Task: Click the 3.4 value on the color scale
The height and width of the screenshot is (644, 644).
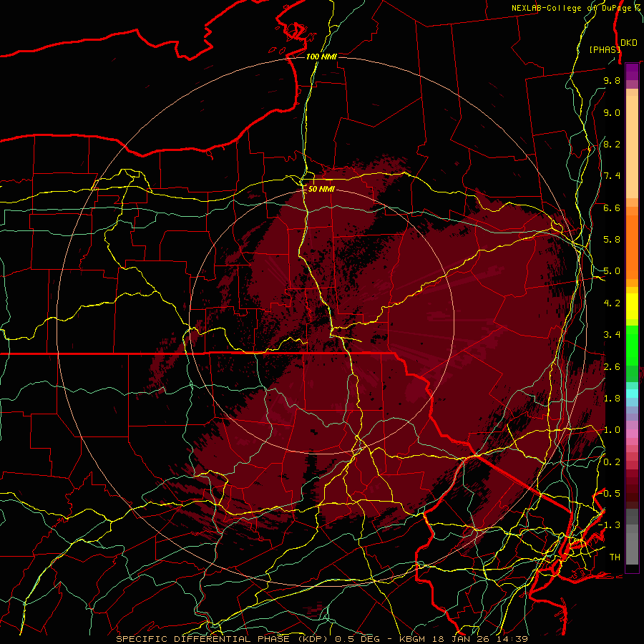Action: [x=612, y=335]
